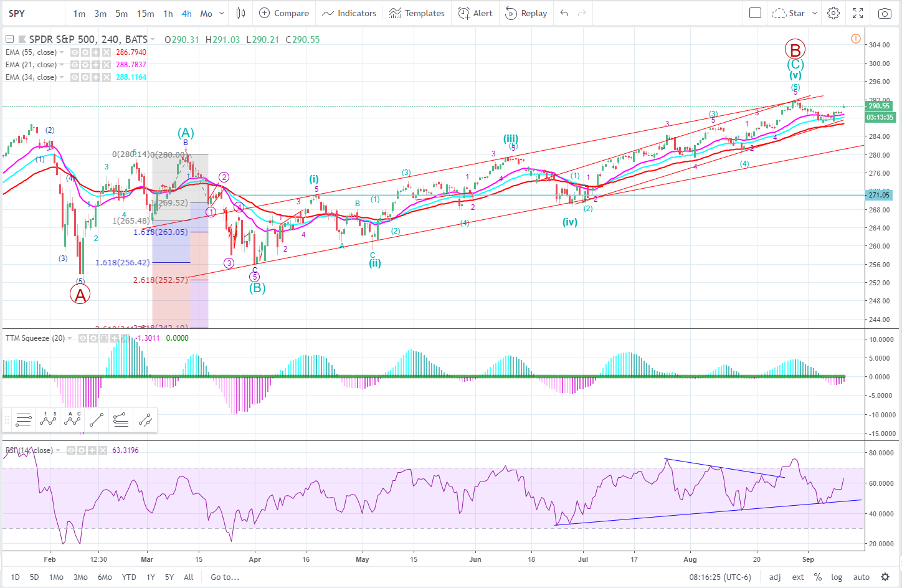Open the Star layout dropdown arrow
The width and height of the screenshot is (902, 588).
(x=815, y=13)
